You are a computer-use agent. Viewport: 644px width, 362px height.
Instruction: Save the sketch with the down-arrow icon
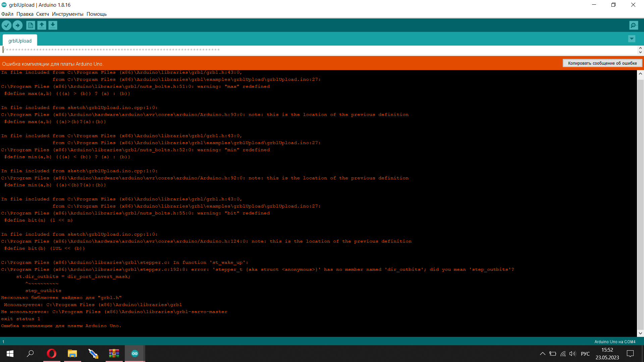pyautogui.click(x=53, y=25)
